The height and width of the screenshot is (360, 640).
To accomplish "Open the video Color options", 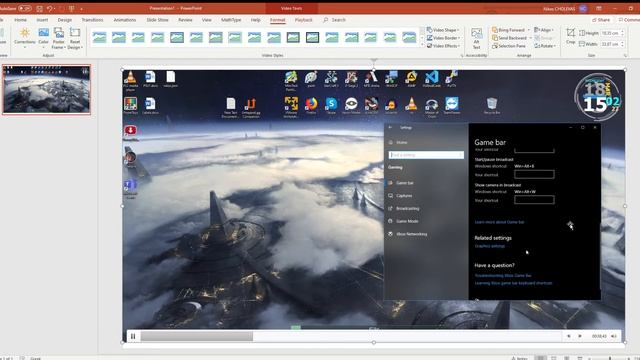I will pyautogui.click(x=43, y=38).
